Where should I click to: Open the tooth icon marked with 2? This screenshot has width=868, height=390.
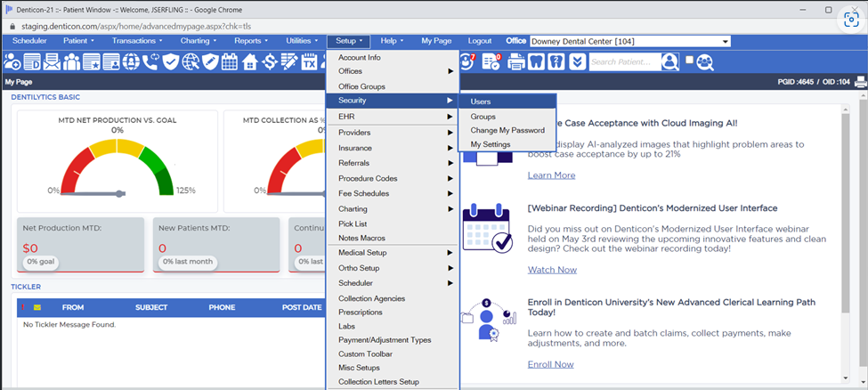556,61
